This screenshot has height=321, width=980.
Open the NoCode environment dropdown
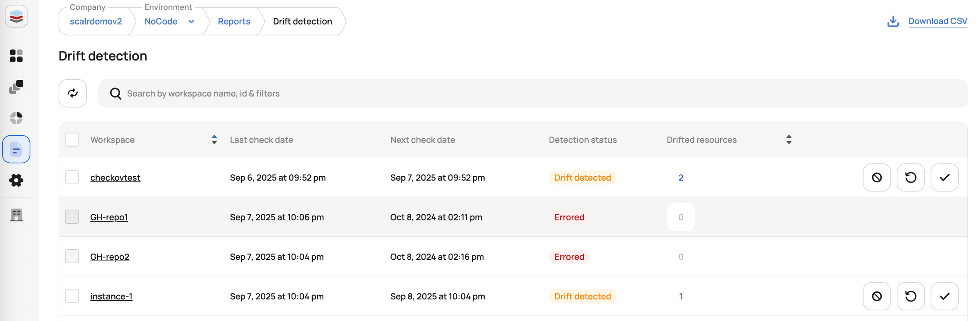click(x=191, y=21)
